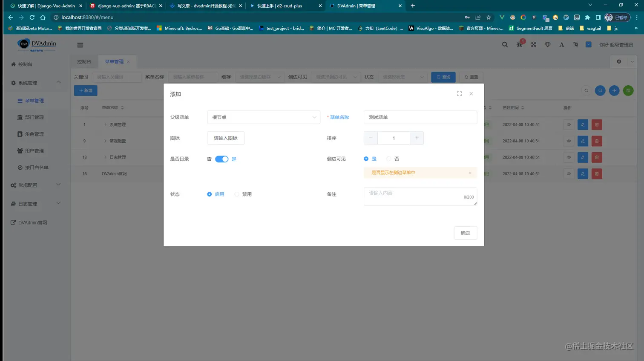
Task: Select 否 radio under 侧边可见
Action: point(388,158)
